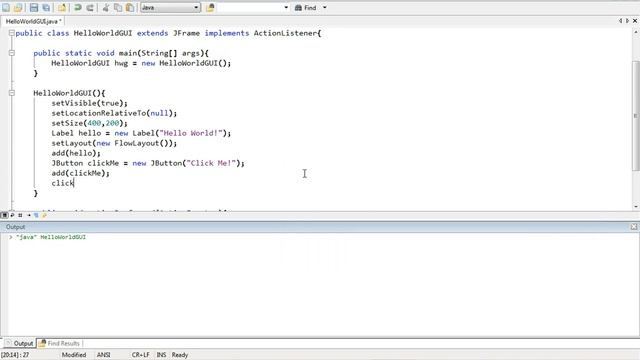Viewport: 640px width, 360px height.
Task: Click the "Click Me!" string literal
Action: (211, 163)
